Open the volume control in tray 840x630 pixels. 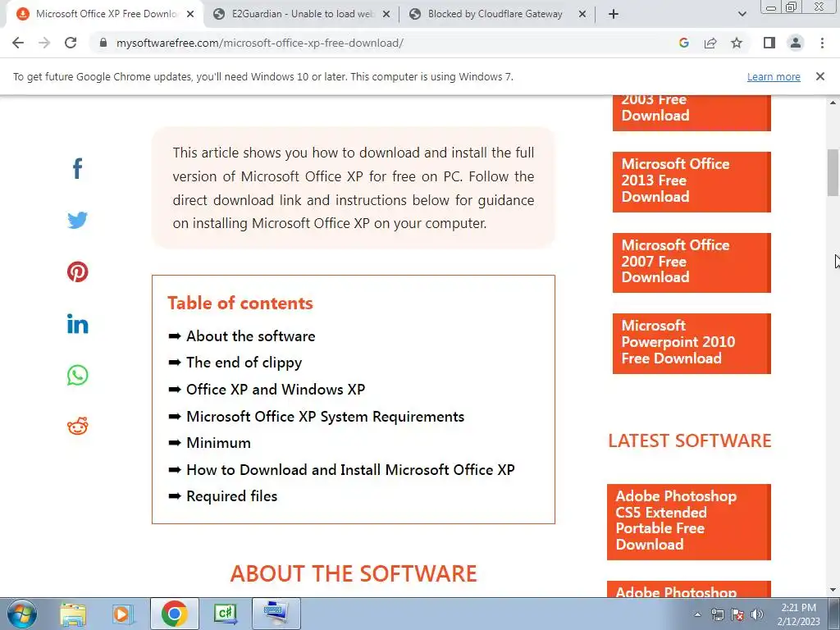756,614
